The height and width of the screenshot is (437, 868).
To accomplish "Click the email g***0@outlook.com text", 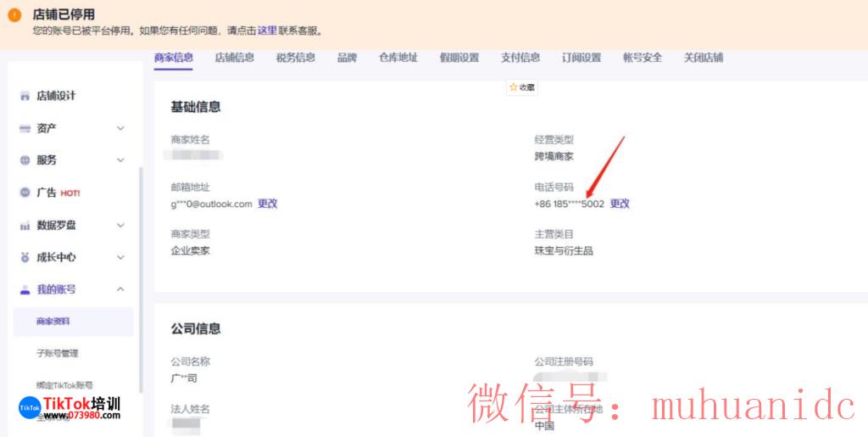I will [211, 204].
